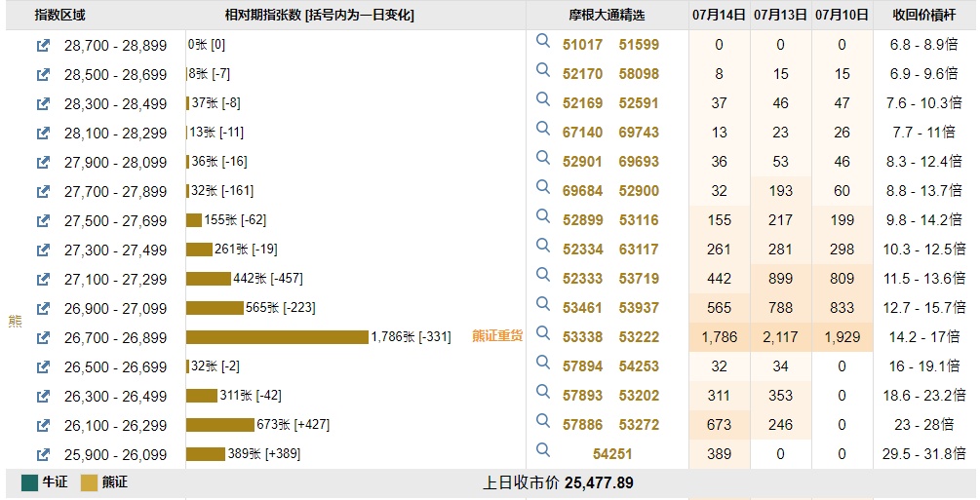The width and height of the screenshot is (980, 500).
Task: Click magnifier icon beside warrant 57886
Action: pyautogui.click(x=543, y=421)
